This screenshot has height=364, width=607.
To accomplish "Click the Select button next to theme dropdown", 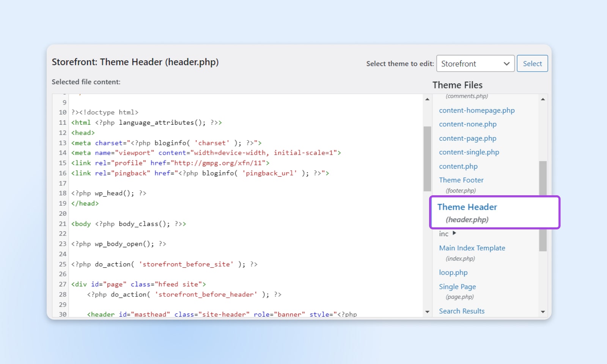I will [532, 63].
